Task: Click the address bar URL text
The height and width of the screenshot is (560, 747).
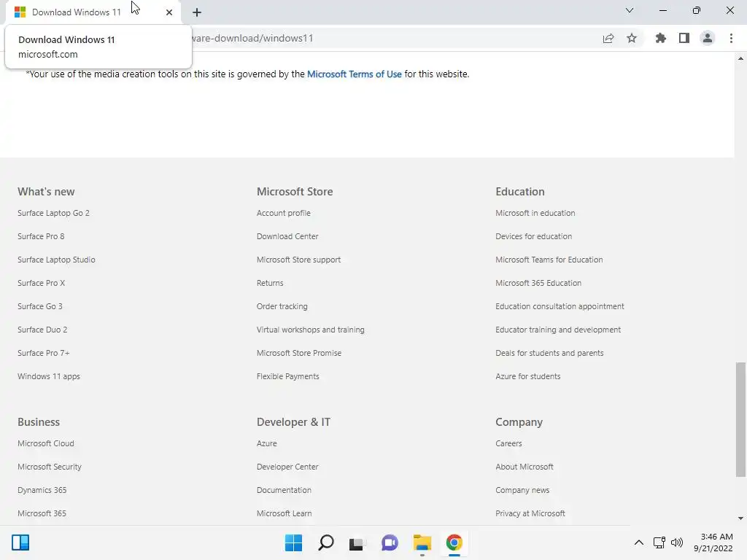Action: point(252,38)
